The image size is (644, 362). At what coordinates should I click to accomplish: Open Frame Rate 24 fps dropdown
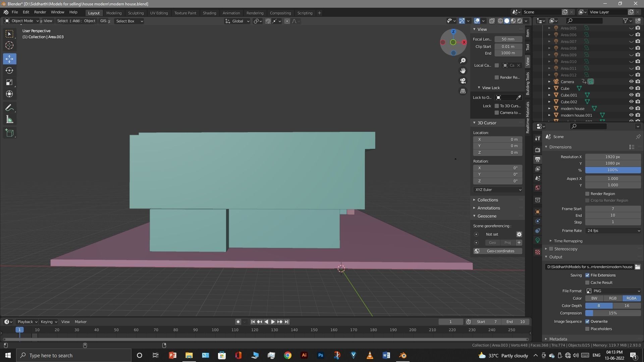click(x=613, y=231)
